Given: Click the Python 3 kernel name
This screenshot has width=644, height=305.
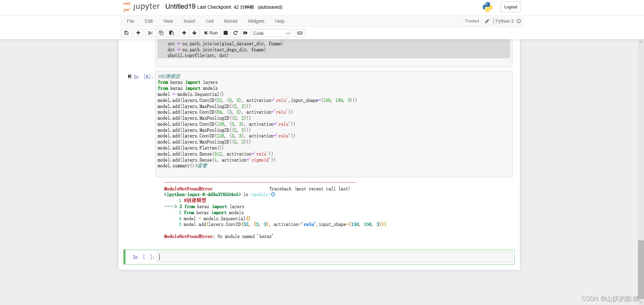Looking at the screenshot, I should tap(504, 21).
